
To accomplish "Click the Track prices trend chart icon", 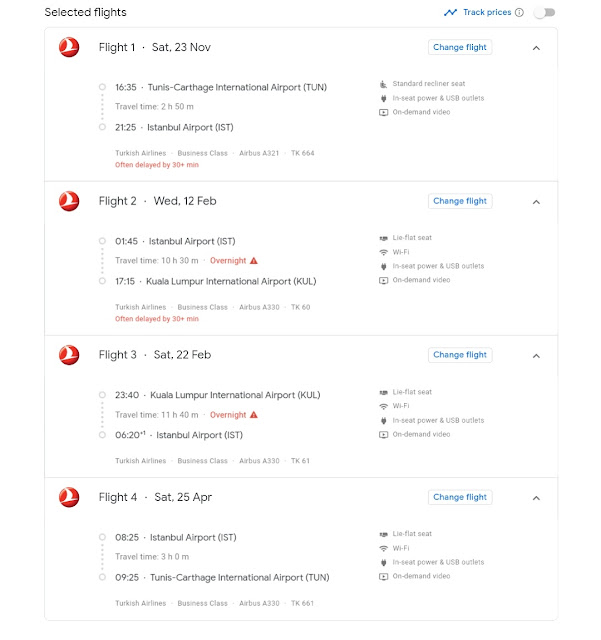I will pyautogui.click(x=451, y=13).
